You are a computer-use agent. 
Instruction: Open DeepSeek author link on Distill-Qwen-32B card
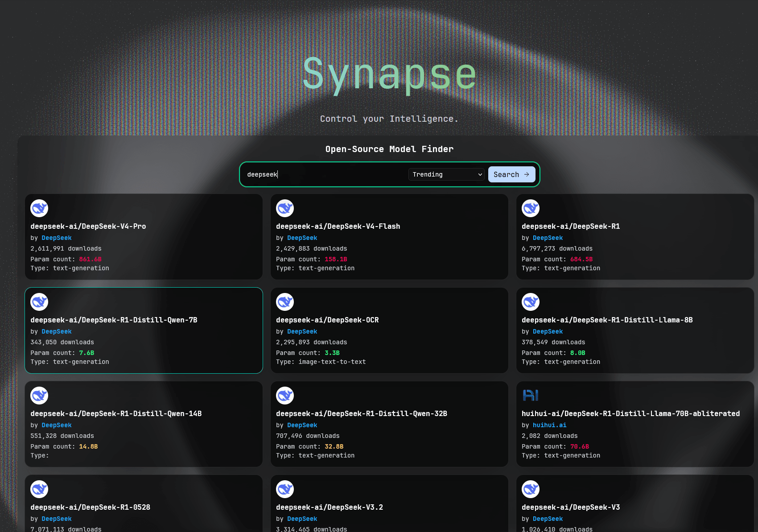click(x=302, y=425)
